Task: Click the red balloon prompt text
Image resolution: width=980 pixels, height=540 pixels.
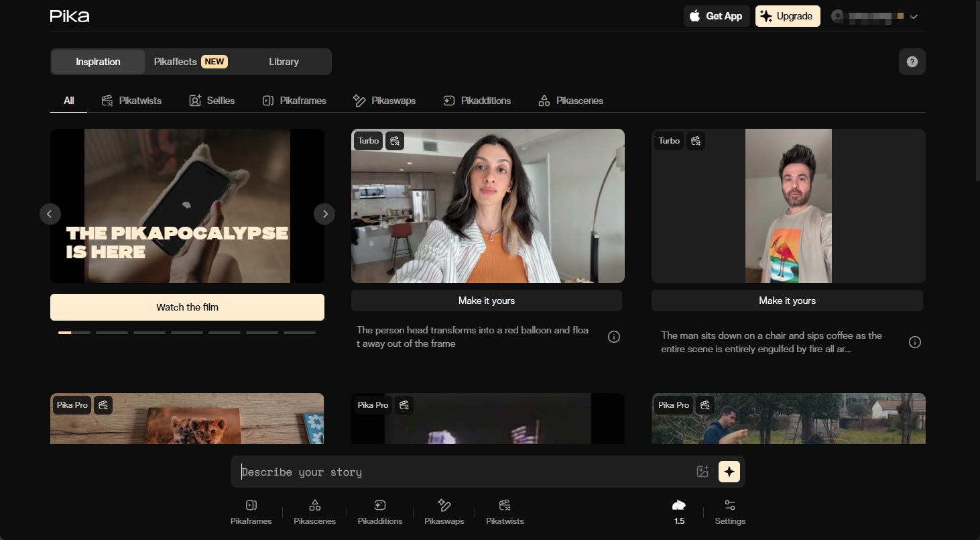Action: [473, 337]
